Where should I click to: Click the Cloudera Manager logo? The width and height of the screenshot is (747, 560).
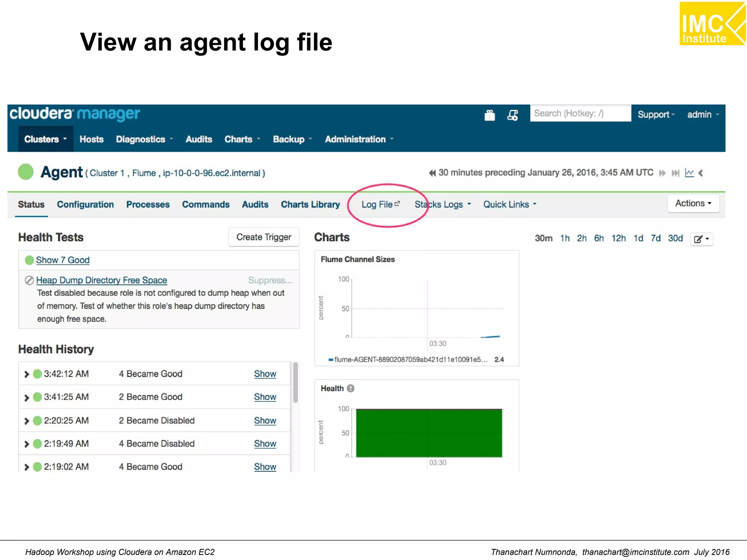click(x=75, y=114)
